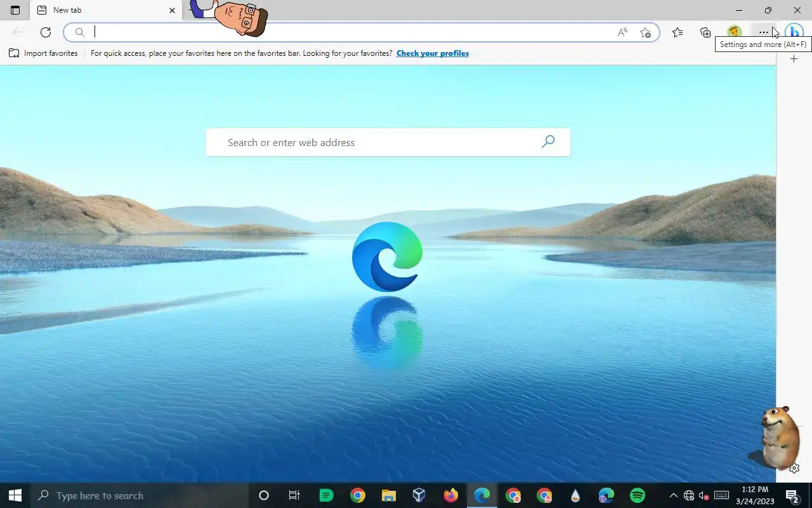Open Settings and more menu
This screenshot has height=508, width=812.
tap(763, 32)
